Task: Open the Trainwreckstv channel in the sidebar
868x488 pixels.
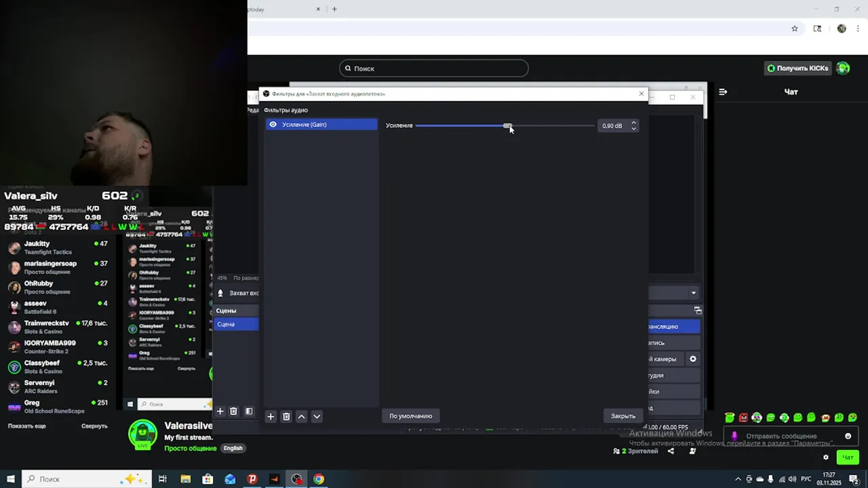Action: click(58, 327)
